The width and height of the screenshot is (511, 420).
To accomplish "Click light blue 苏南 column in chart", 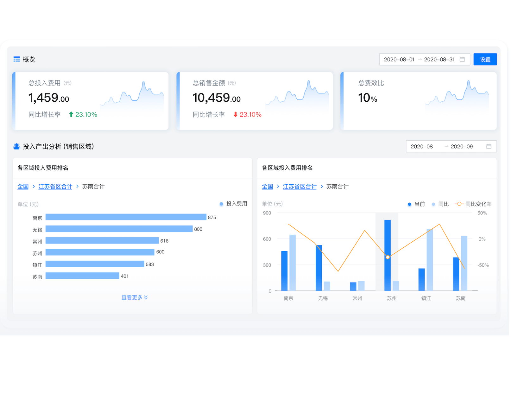I will [464, 263].
